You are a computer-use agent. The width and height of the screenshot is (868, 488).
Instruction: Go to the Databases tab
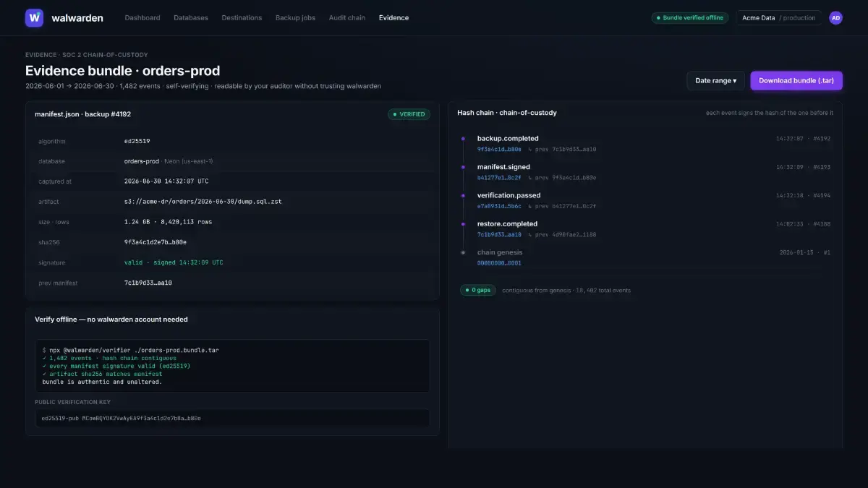coord(191,18)
